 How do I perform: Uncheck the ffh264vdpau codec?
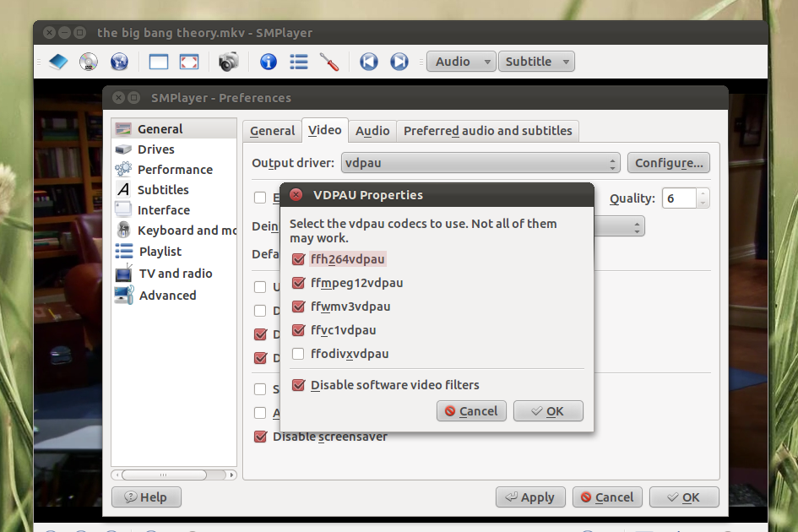pyautogui.click(x=298, y=259)
